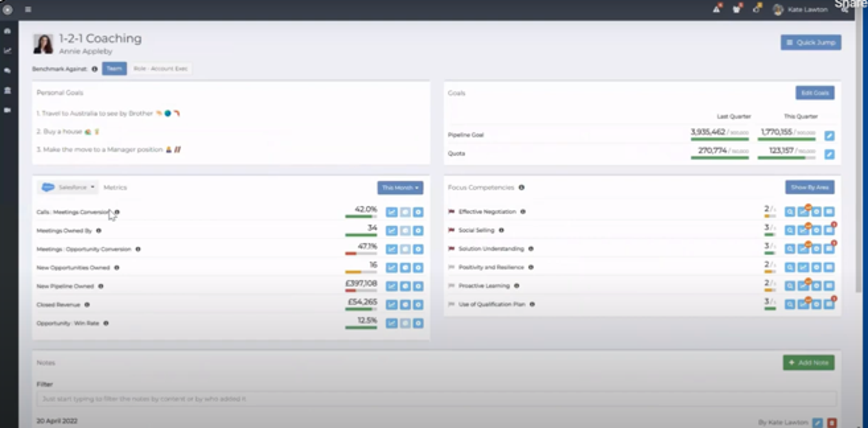Screen dimensions: 868x428
Task: Click the Edit Goals button
Action: pyautogui.click(x=815, y=93)
